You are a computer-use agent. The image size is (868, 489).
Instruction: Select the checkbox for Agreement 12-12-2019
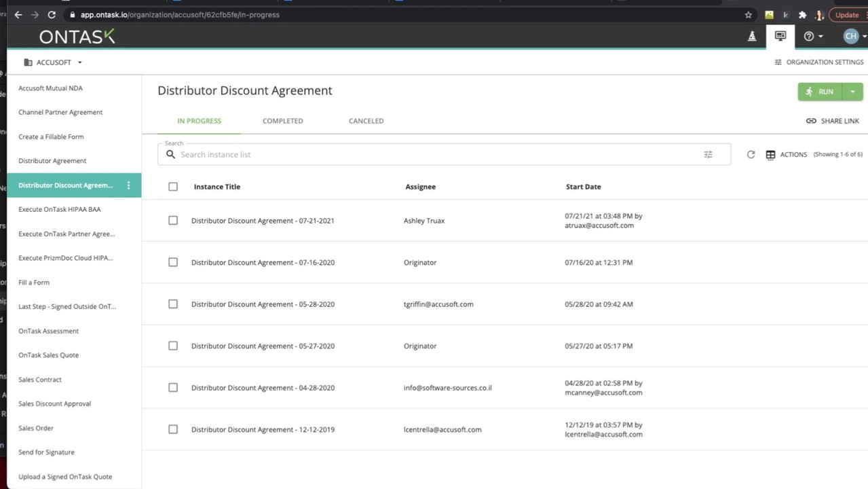(x=173, y=429)
